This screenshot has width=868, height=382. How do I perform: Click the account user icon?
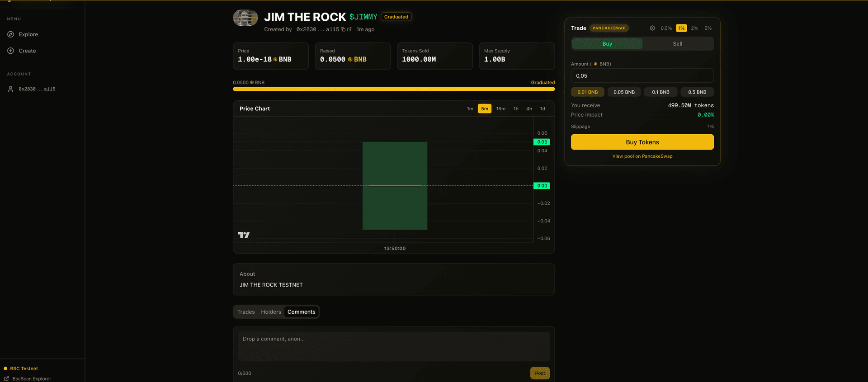point(10,89)
